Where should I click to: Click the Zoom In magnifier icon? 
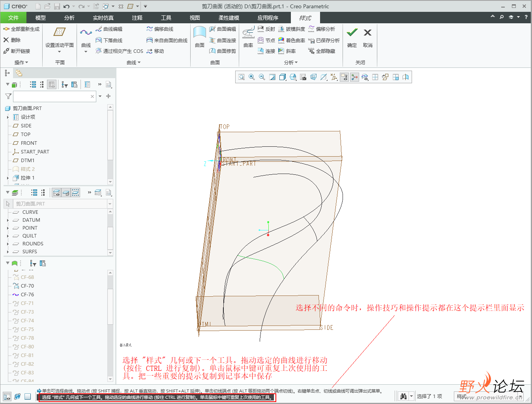point(252,77)
